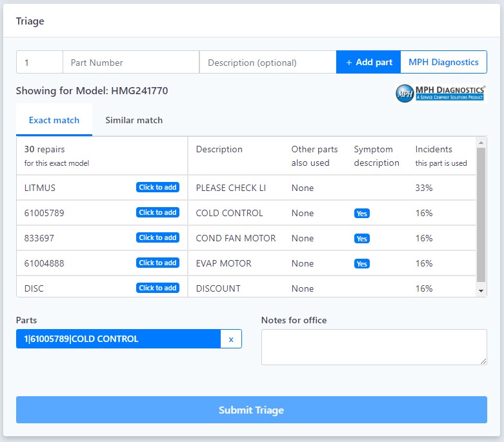This screenshot has height=442, width=504.
Task: Click the scrollbar up arrow in repairs table
Action: click(481, 143)
